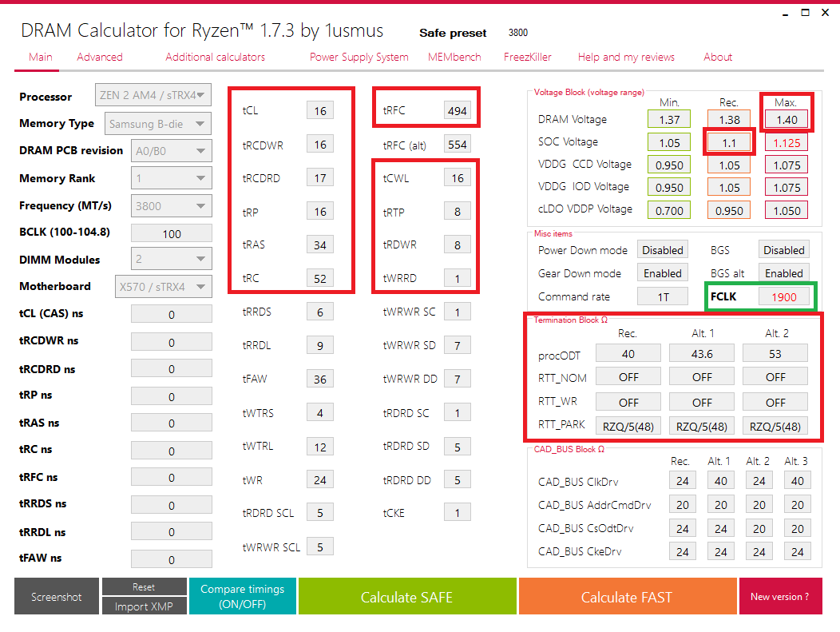
Task: Open Help and my reviews
Action: point(624,57)
